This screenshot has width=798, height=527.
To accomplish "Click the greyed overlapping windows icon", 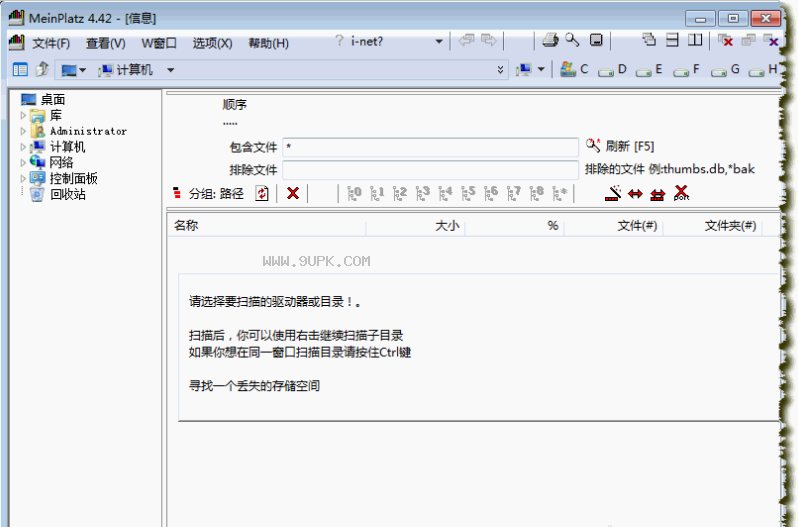I will pos(748,40).
